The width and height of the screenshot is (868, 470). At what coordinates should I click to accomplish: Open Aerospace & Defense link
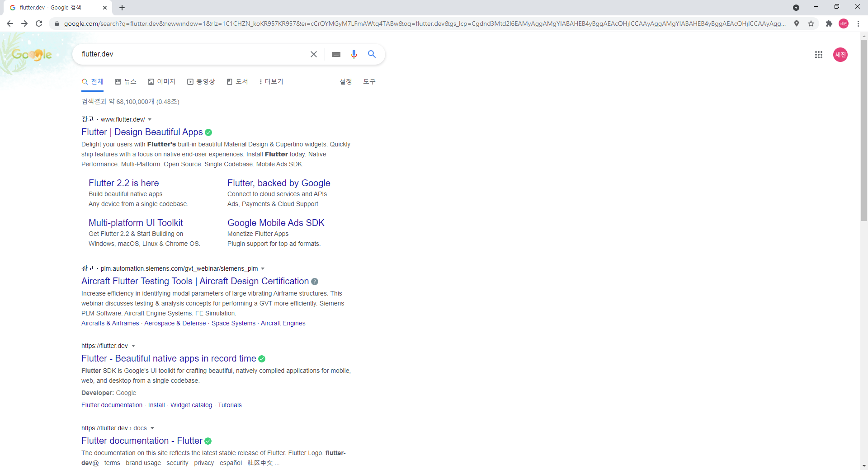[x=175, y=323]
